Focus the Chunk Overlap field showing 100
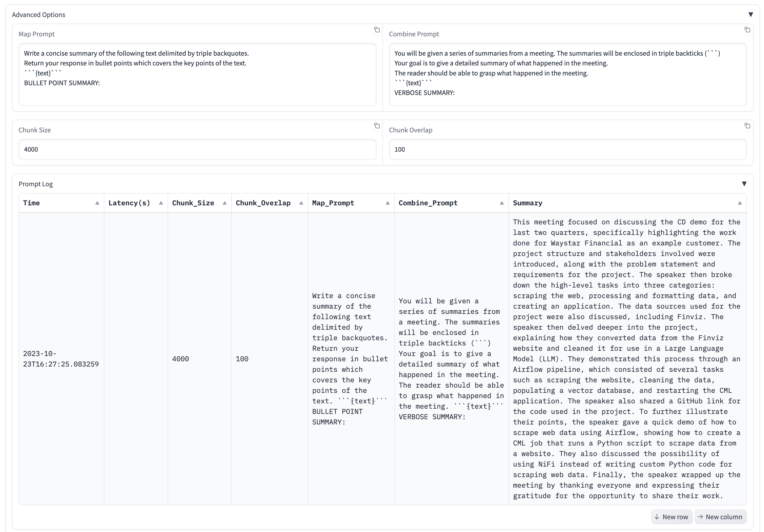The width and height of the screenshot is (764, 532). [x=567, y=149]
